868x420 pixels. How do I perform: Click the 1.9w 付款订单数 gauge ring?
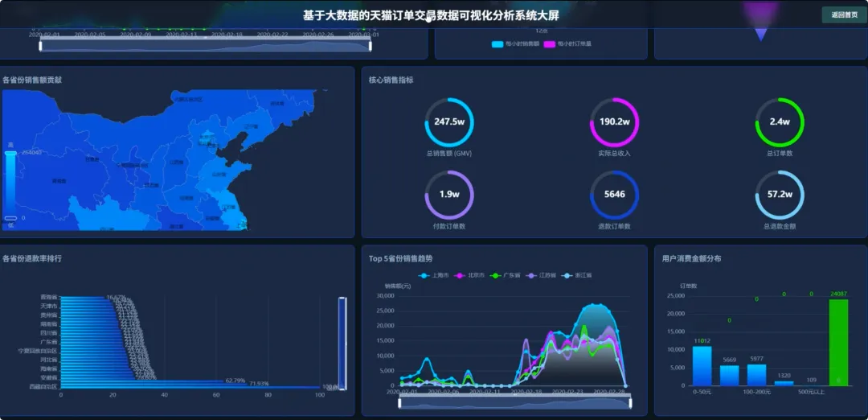(x=449, y=195)
